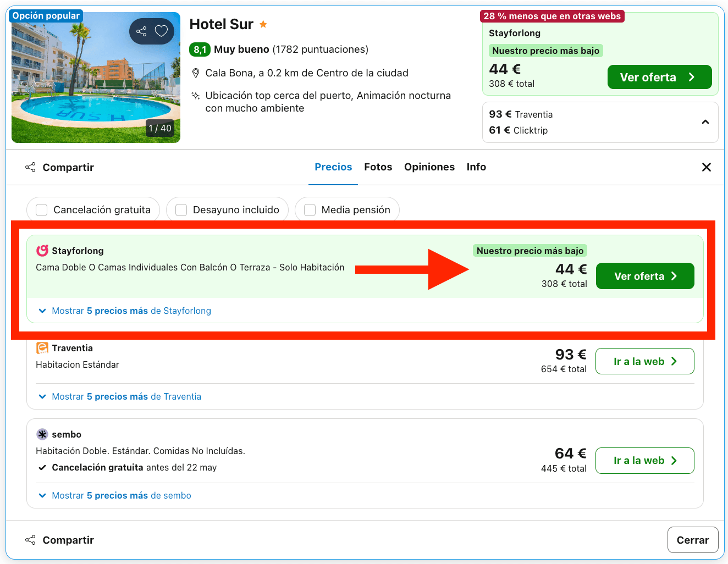Viewport: 728px width, 564px height.
Task: Click the Opción popular badge
Action: click(x=46, y=15)
